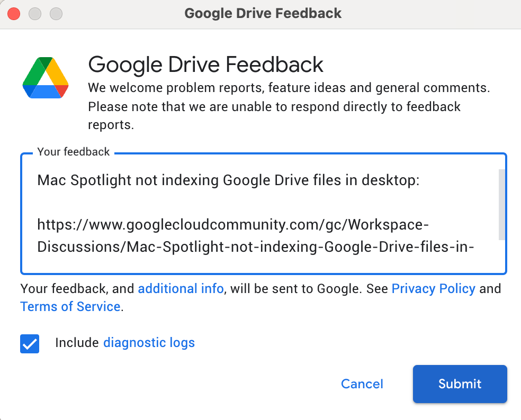
Task: Click the 'We welcome problem reports' description text
Action: click(x=289, y=106)
